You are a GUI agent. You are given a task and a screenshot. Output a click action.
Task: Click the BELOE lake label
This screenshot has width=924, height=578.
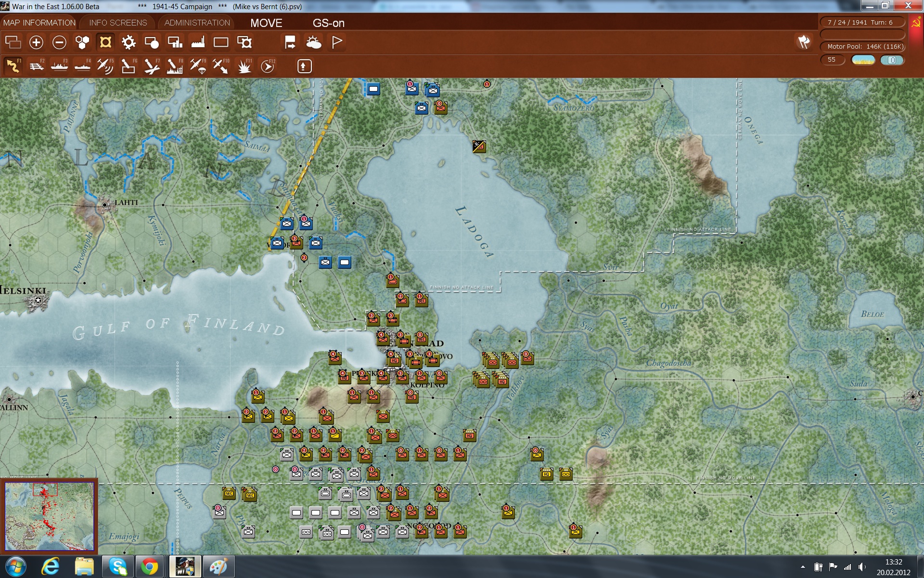pos(872,314)
